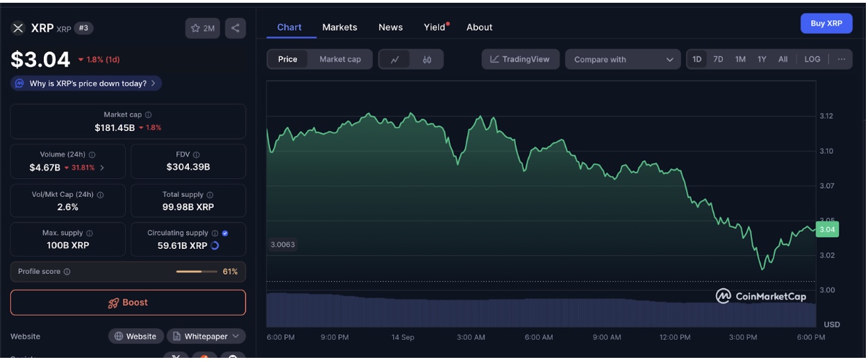Click the share icon button
This screenshot has width=868, height=362.
pos(235,28)
